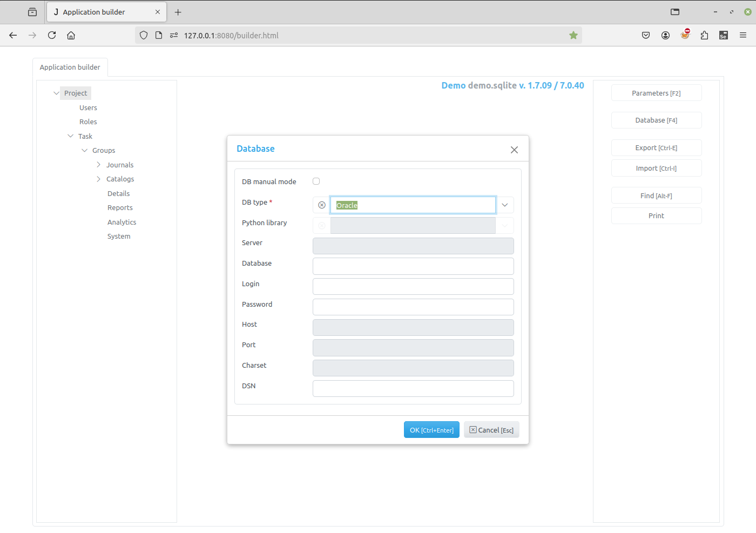The height and width of the screenshot is (533, 756).
Task: Select Users in project tree
Action: [x=88, y=108]
